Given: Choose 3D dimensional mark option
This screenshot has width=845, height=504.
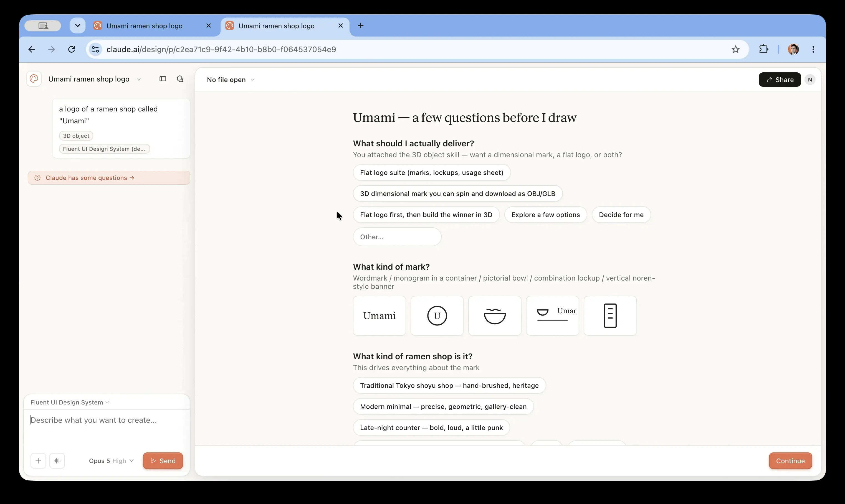Looking at the screenshot, I should (x=458, y=194).
